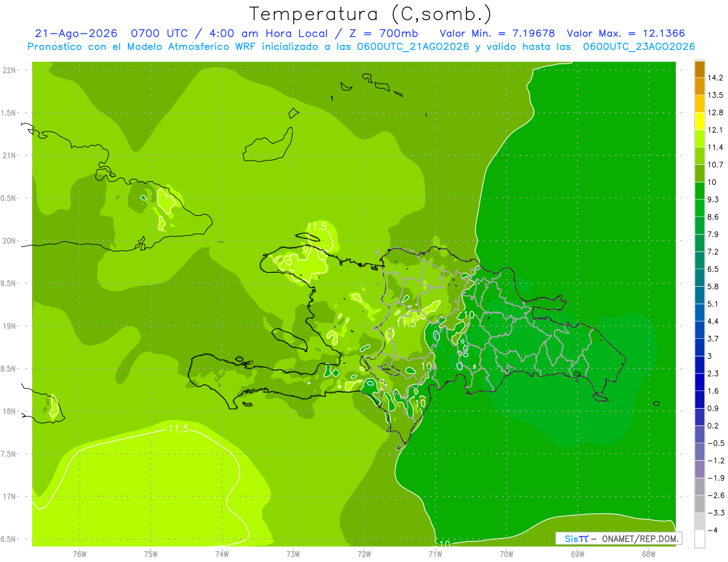The width and height of the screenshot is (728, 562).
Task: Pick the purple swatch between -1.2 and -1.9
Action: coord(699,469)
